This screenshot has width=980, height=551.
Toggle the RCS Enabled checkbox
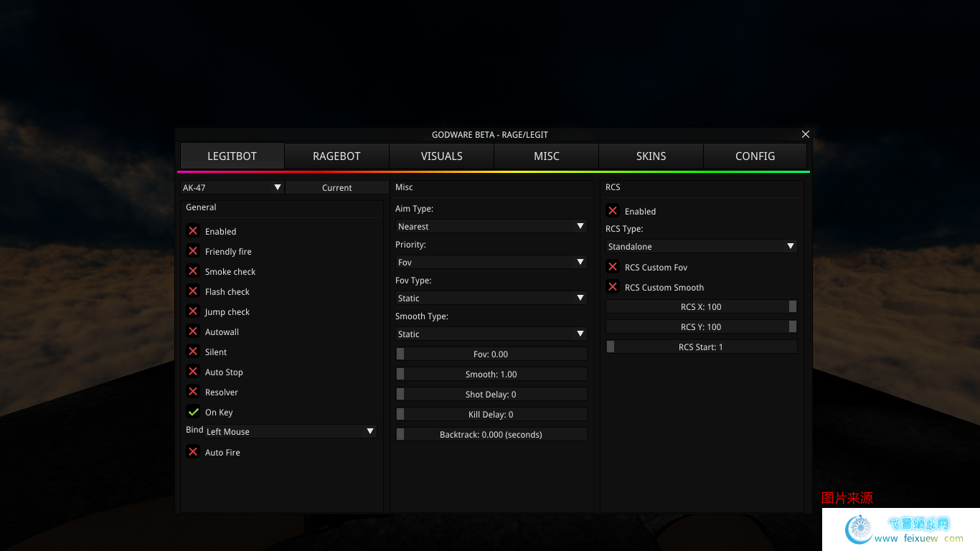click(613, 211)
